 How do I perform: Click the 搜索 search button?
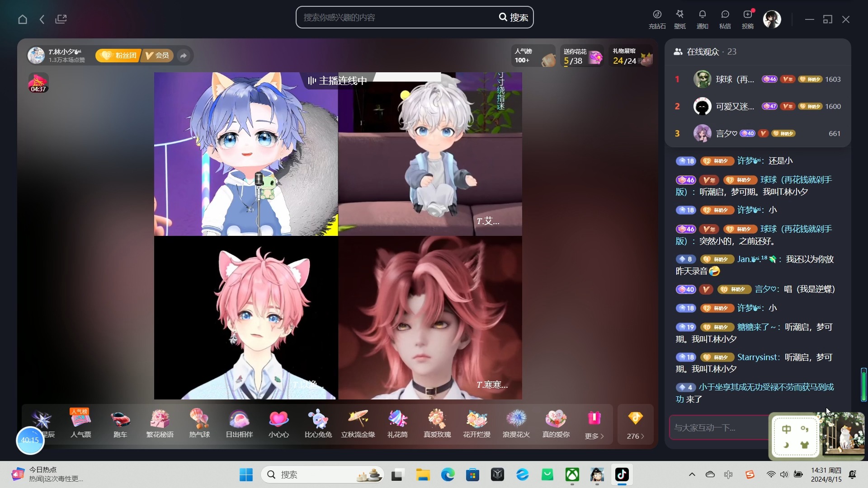click(x=514, y=17)
